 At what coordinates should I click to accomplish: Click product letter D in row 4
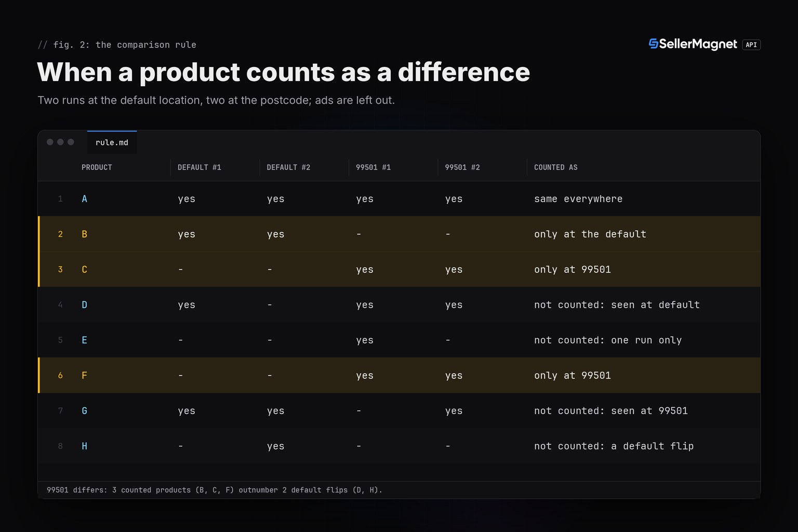pos(84,305)
